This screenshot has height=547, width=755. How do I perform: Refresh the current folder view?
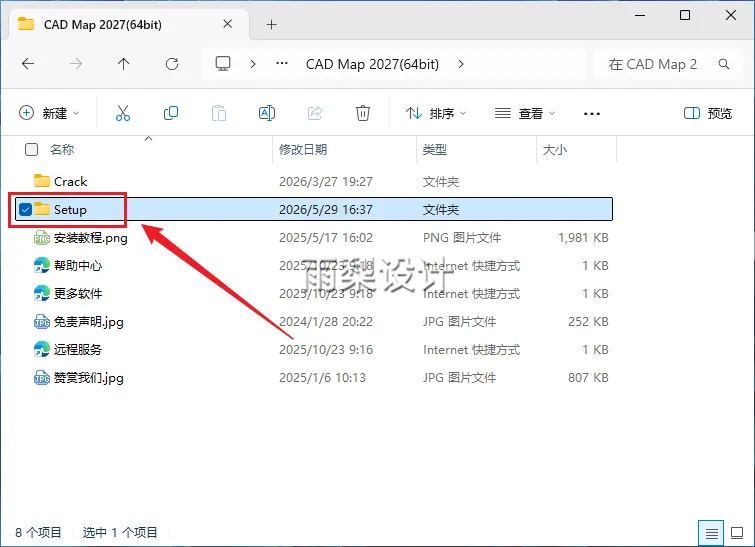pyautogui.click(x=172, y=64)
